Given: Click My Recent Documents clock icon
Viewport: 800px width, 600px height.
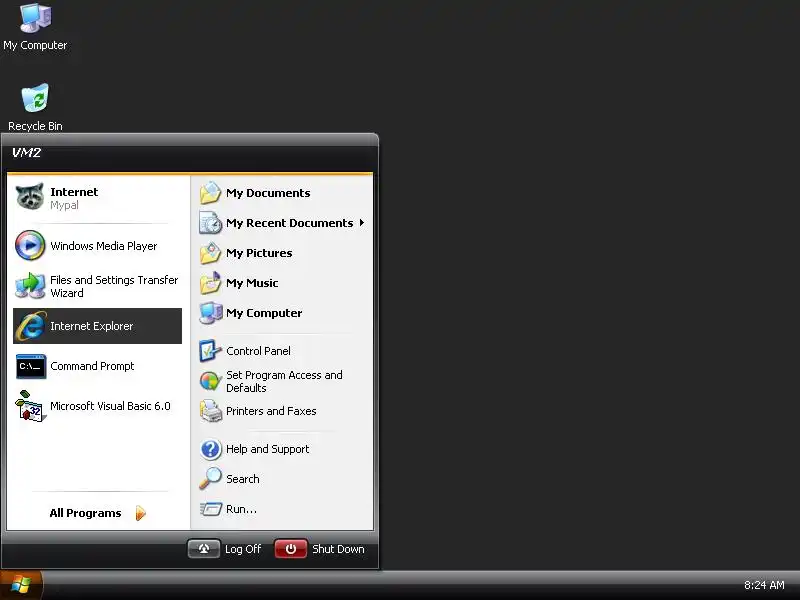Looking at the screenshot, I should point(210,223).
